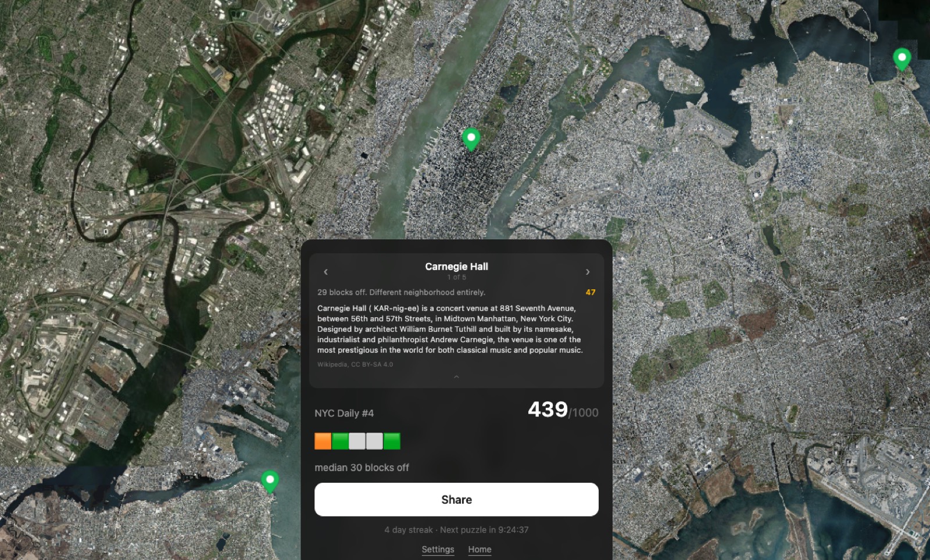Open the Home link
The image size is (930, 560).
480,550
